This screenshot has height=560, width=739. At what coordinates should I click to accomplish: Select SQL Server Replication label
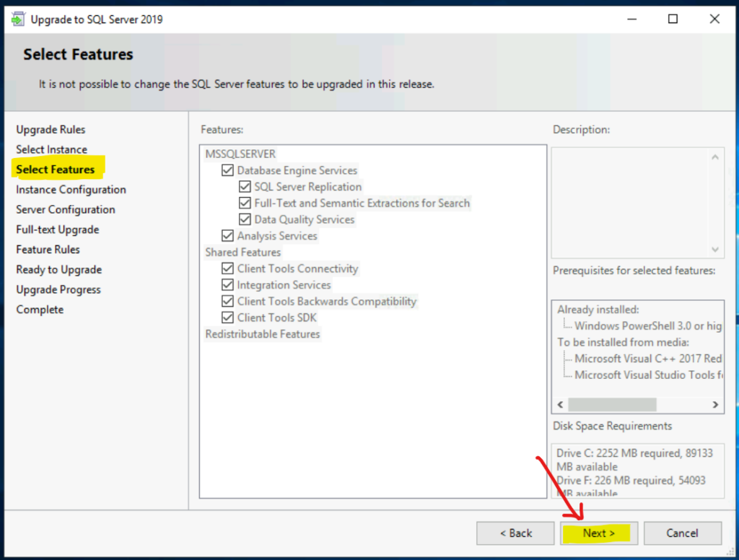(x=307, y=187)
